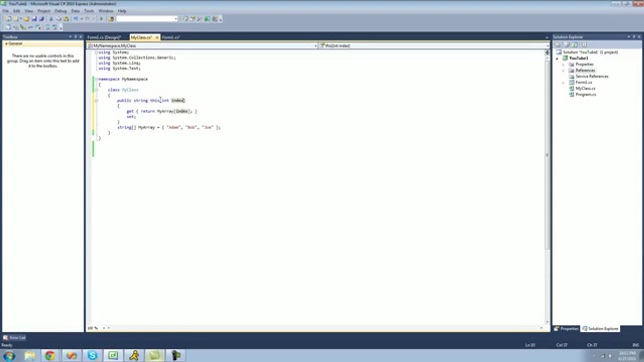Open Skype from the taskbar
Viewport: 644px width, 362px height.
(x=92, y=356)
